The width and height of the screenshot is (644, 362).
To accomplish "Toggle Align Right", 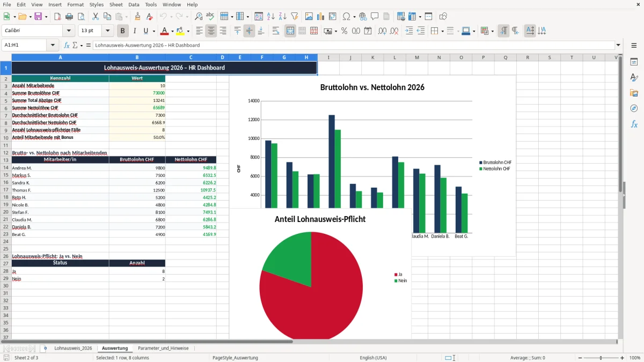I will [223, 31].
